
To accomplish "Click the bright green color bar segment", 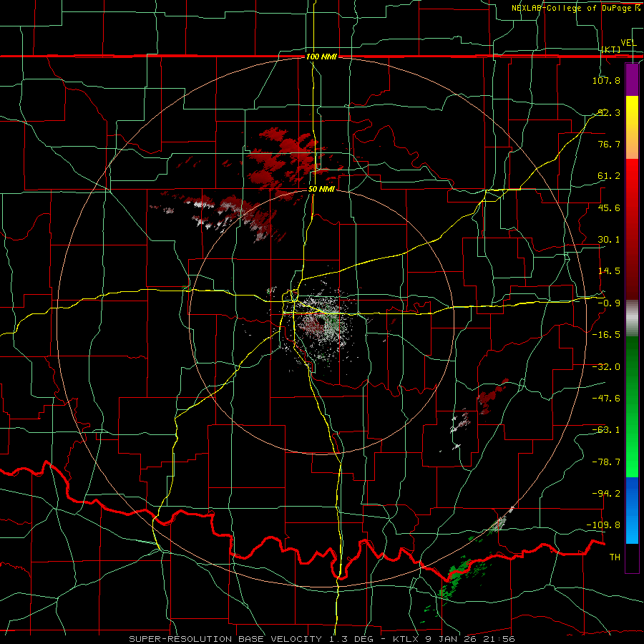I will (632, 406).
